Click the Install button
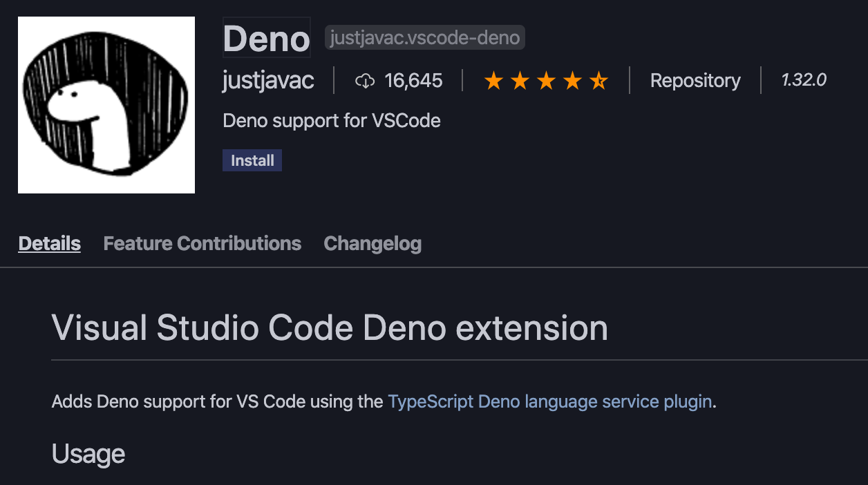This screenshot has height=485, width=868. pyautogui.click(x=252, y=160)
